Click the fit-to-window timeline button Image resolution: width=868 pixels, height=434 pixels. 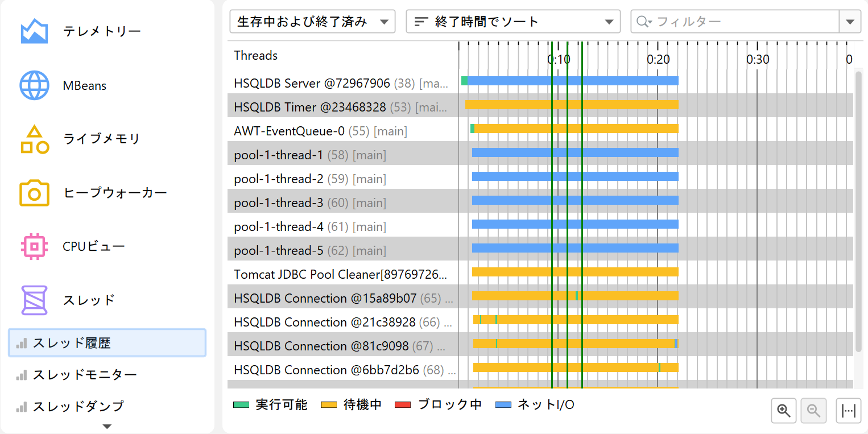point(848,411)
